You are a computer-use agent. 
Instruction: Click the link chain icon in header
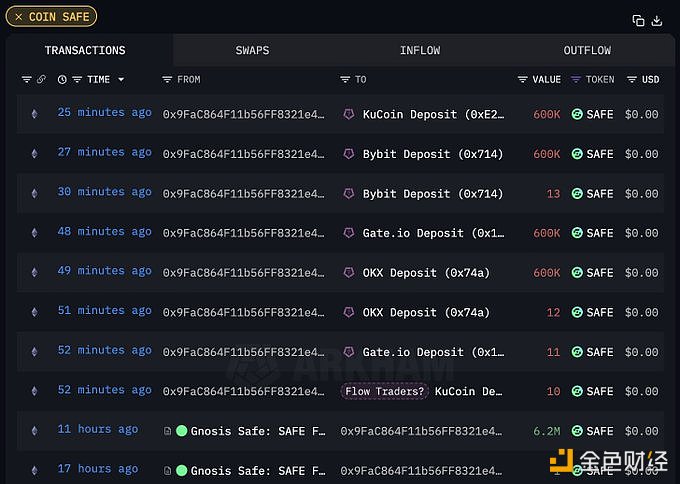[41, 79]
